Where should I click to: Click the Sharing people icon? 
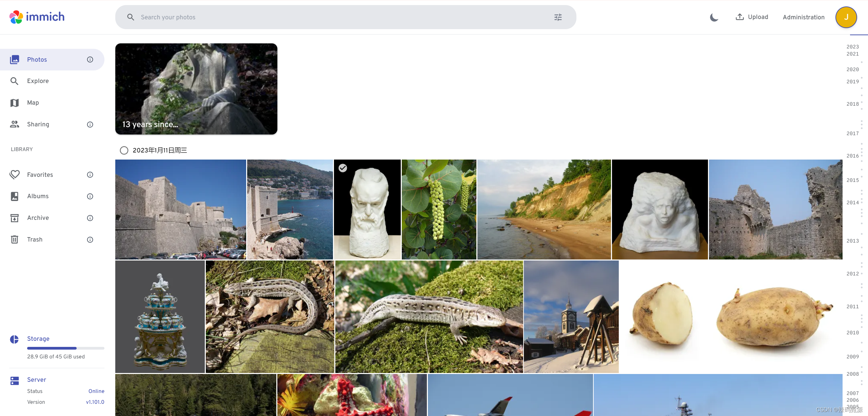[14, 124]
